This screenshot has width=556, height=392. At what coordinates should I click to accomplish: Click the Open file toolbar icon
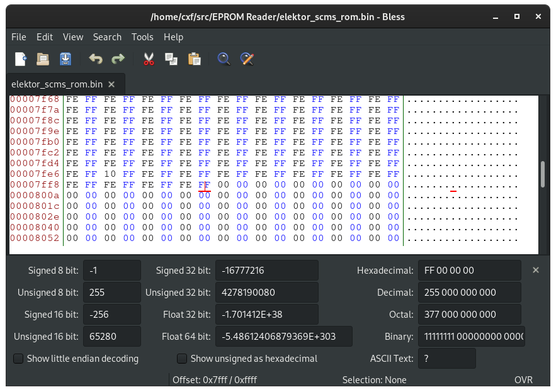click(43, 59)
